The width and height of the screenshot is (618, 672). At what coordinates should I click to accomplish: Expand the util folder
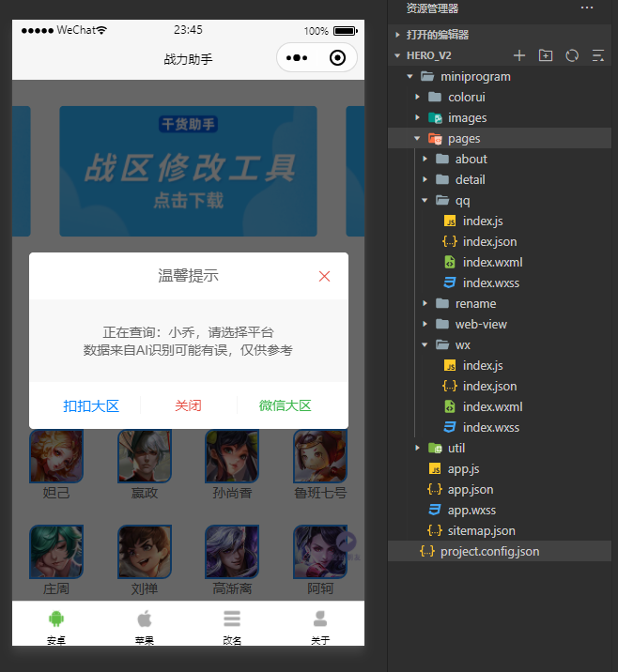[x=500, y=449]
